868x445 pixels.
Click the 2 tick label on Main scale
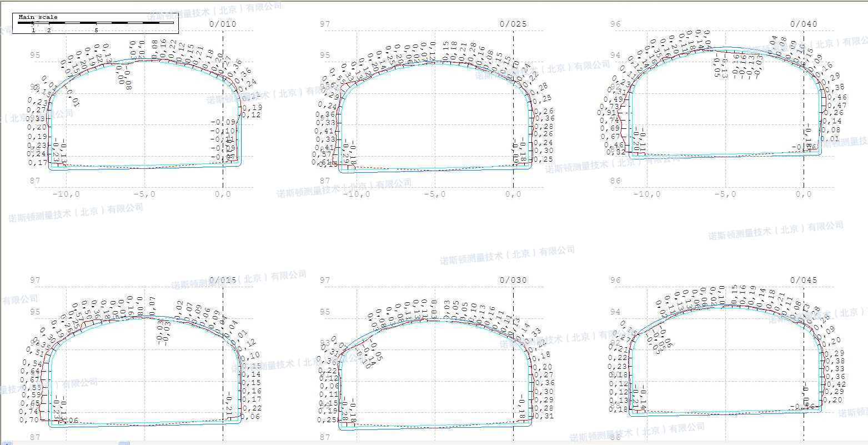(49, 30)
